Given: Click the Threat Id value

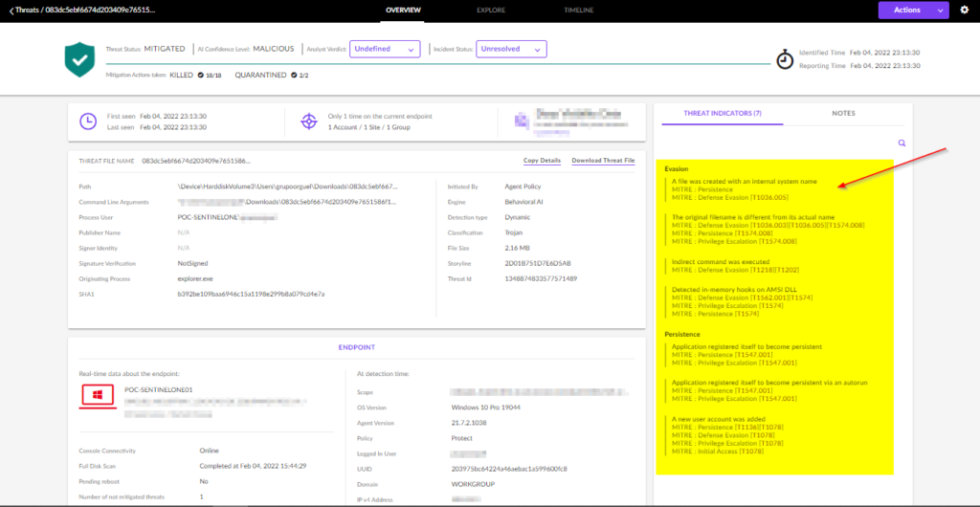Looking at the screenshot, I should point(540,278).
